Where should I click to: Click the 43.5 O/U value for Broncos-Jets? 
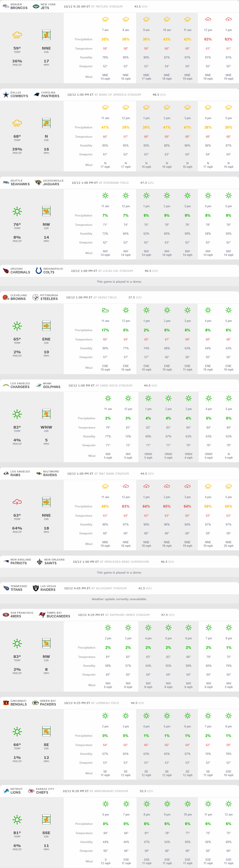point(141,7)
